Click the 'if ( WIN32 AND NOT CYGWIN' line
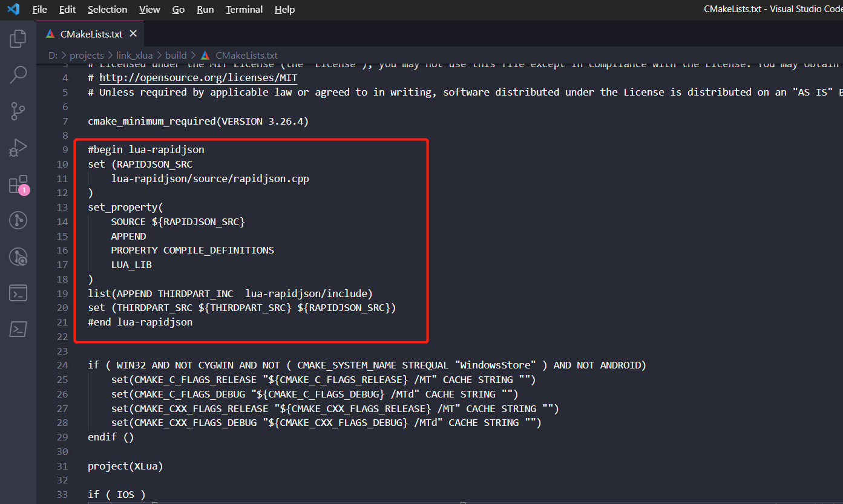The height and width of the screenshot is (504, 843). pos(367,365)
